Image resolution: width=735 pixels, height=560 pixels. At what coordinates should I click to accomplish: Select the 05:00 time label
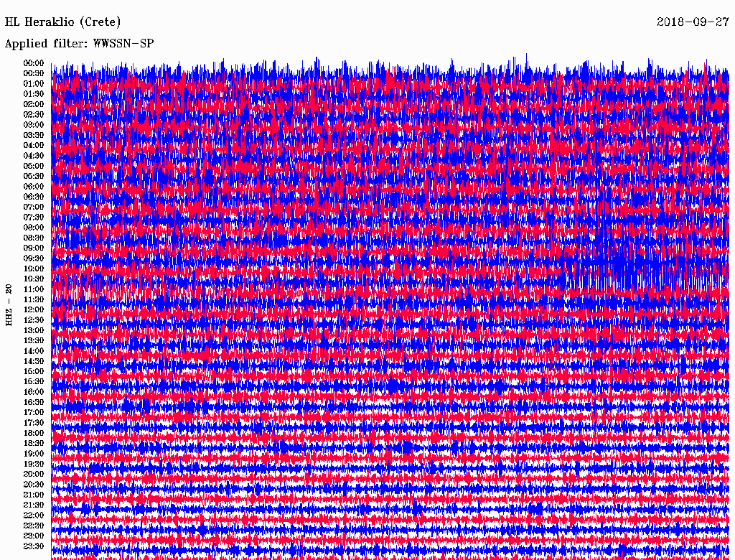coord(33,166)
